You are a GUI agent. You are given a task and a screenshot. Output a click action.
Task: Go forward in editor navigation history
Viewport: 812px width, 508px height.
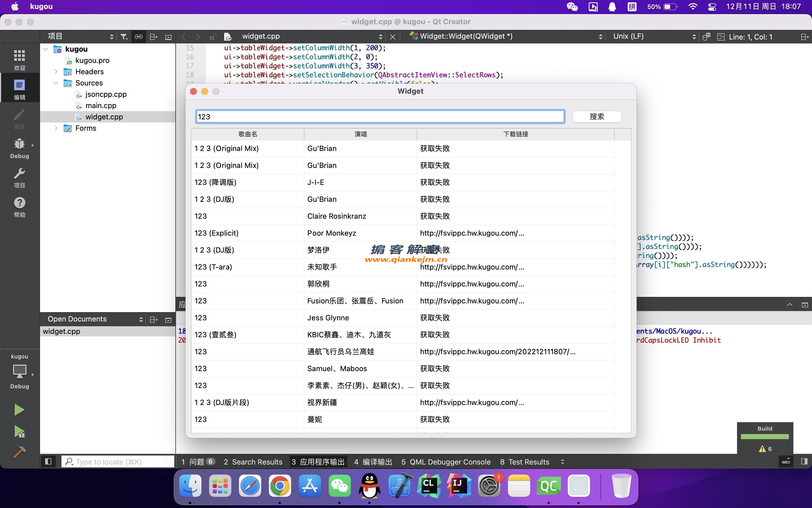pos(198,37)
